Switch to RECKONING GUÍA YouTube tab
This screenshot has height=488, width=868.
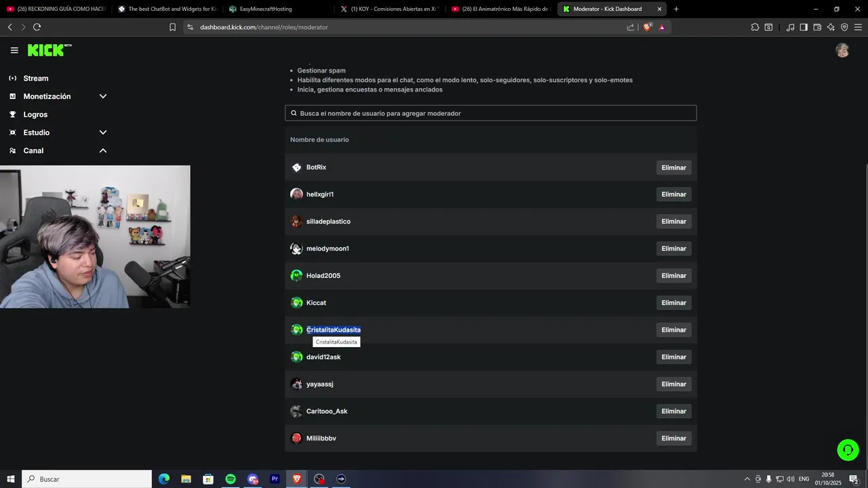56,9
